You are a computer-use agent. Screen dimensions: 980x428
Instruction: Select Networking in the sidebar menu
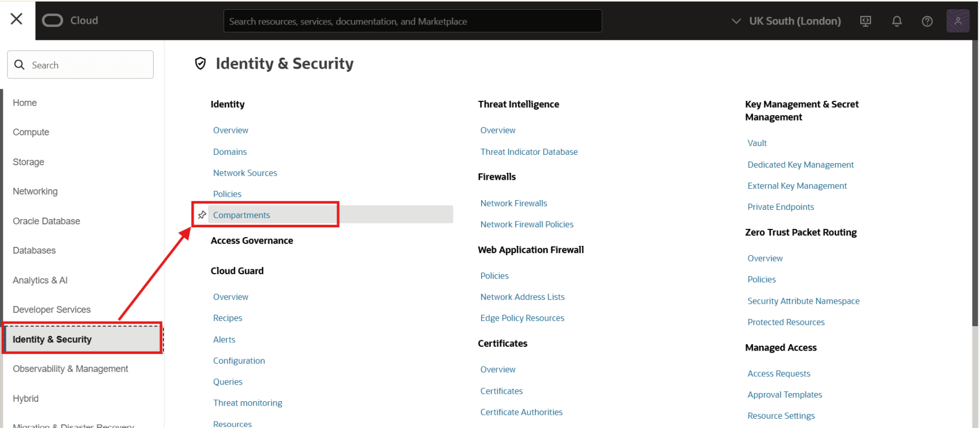pos(35,191)
